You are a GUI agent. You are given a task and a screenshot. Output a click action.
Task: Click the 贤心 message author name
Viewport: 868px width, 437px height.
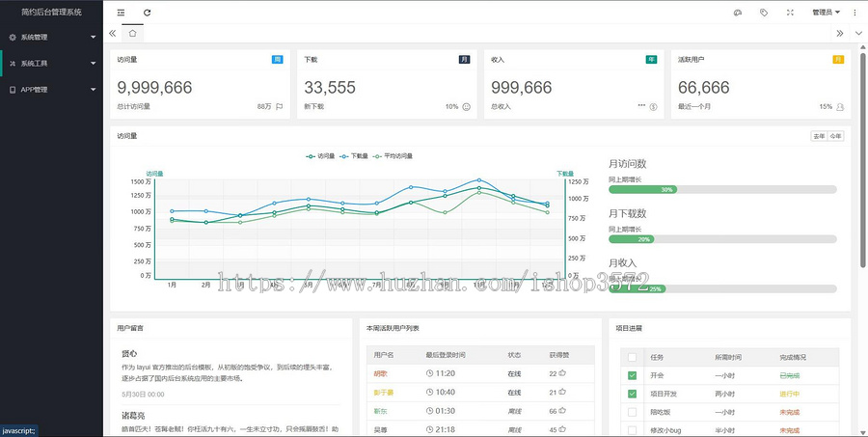tap(129, 353)
